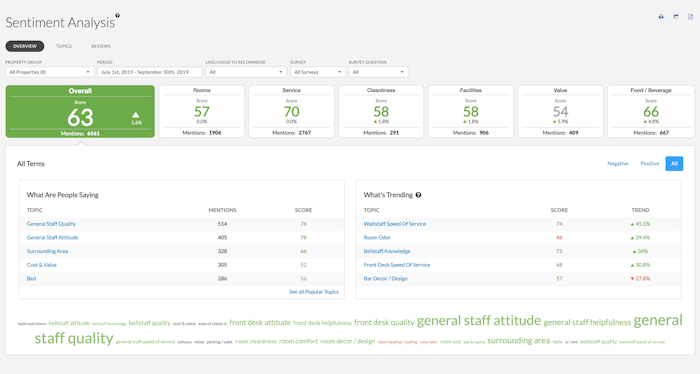Screen dimensions: 700x374
Task: Open the Property Group dropdown
Action: coord(49,72)
